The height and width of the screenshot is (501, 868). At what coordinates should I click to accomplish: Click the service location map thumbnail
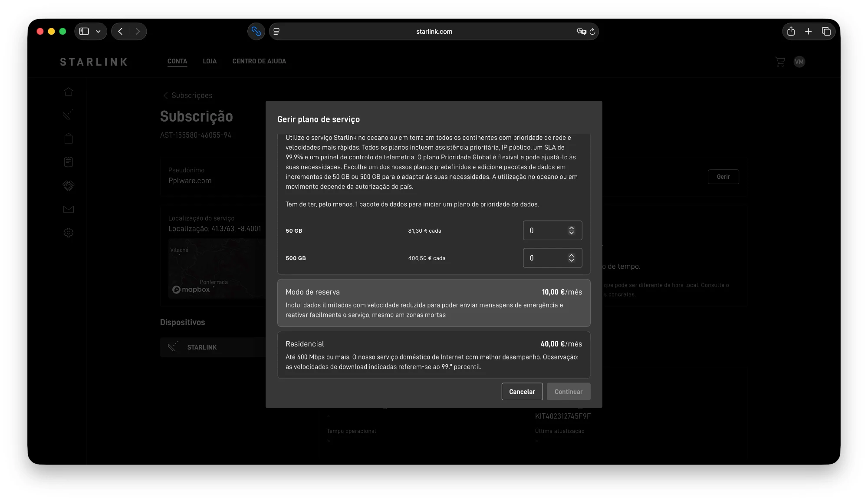point(217,269)
